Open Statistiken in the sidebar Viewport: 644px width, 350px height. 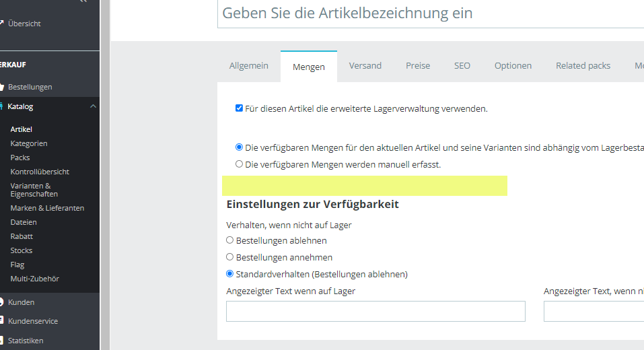[26, 341]
